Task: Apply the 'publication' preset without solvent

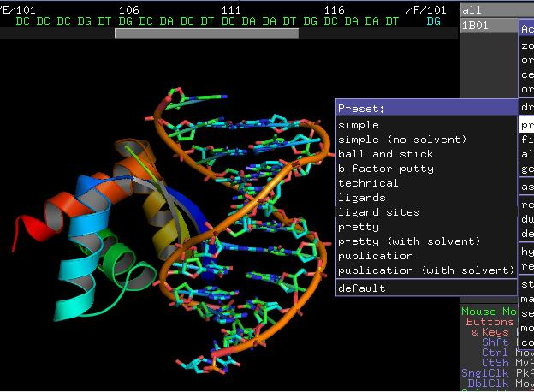Action: [376, 256]
